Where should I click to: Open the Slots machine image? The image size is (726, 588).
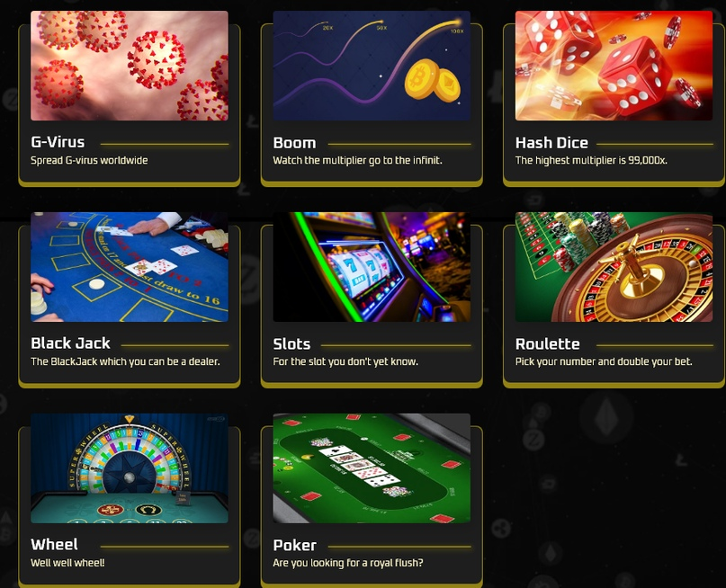click(x=372, y=267)
